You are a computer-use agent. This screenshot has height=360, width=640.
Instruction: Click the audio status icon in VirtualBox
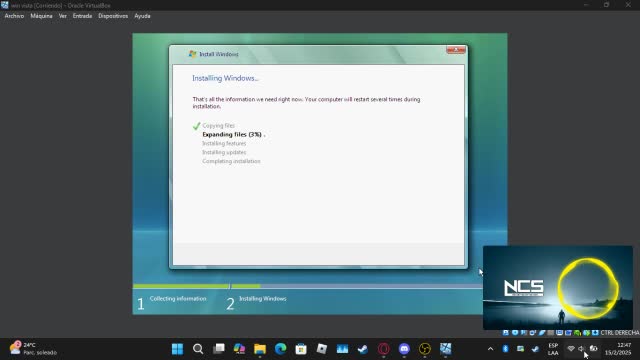pyautogui.click(x=524, y=333)
